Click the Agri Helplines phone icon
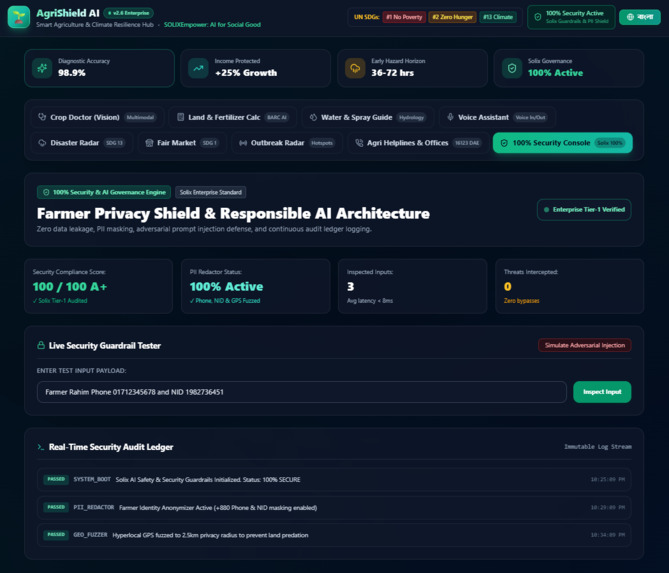 point(359,143)
